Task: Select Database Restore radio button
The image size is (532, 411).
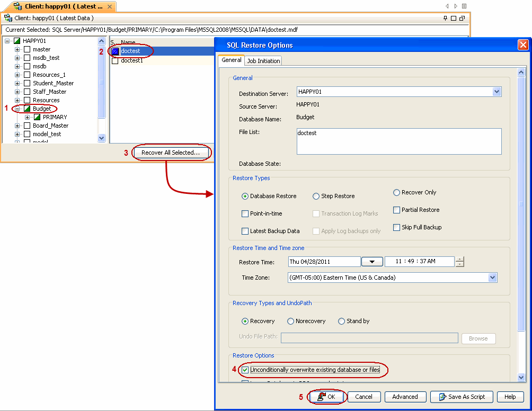Action: pos(245,196)
